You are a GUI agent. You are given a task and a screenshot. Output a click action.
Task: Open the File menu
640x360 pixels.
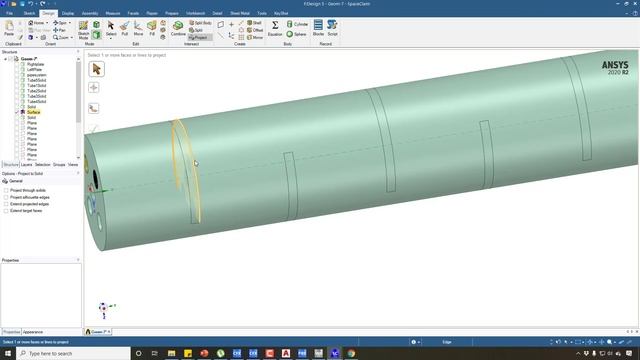pyautogui.click(x=9, y=13)
